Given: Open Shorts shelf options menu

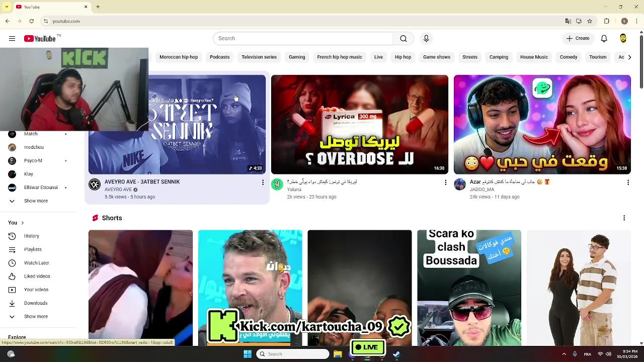Looking at the screenshot, I should (x=624, y=218).
